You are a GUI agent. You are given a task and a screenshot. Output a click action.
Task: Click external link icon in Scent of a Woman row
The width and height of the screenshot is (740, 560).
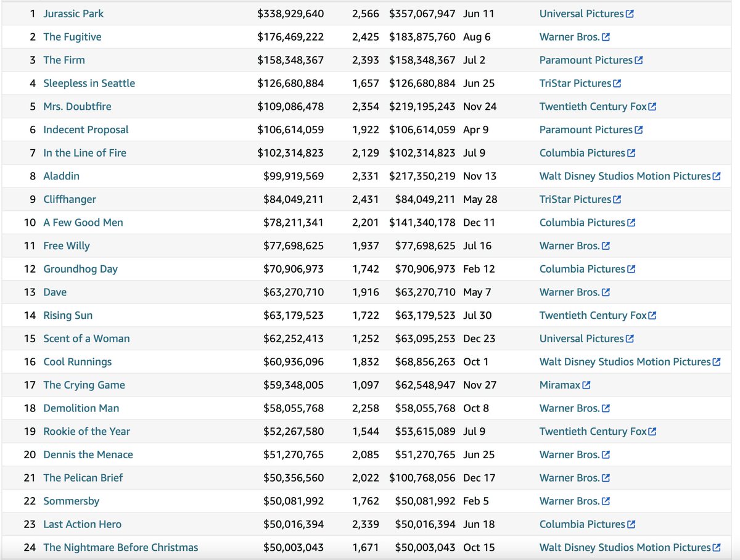point(630,339)
